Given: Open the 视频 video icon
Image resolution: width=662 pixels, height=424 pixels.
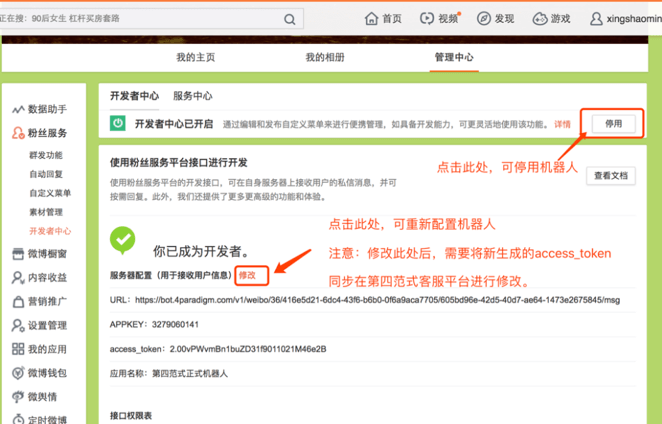Looking at the screenshot, I should (426, 19).
